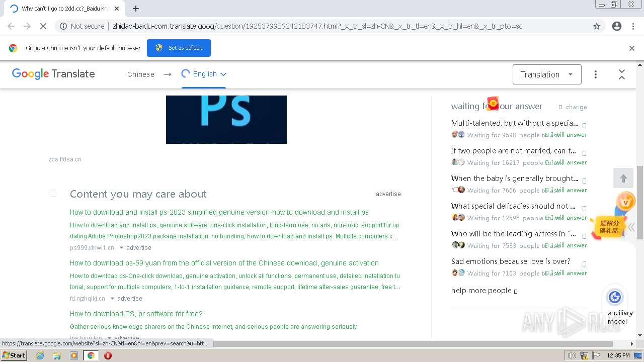Expand the fd.njzhqlkj.cn advertise arrow
The height and width of the screenshot is (362, 644).
point(112,299)
